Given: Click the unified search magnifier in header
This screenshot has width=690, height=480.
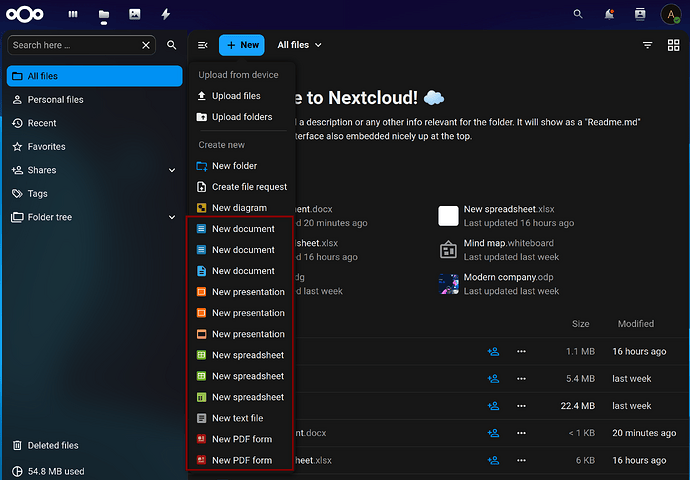Looking at the screenshot, I should click(x=578, y=14).
